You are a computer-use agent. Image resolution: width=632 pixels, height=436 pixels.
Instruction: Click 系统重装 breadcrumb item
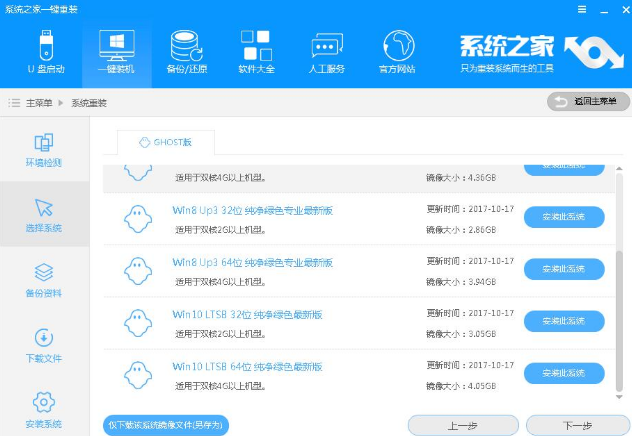click(x=89, y=103)
